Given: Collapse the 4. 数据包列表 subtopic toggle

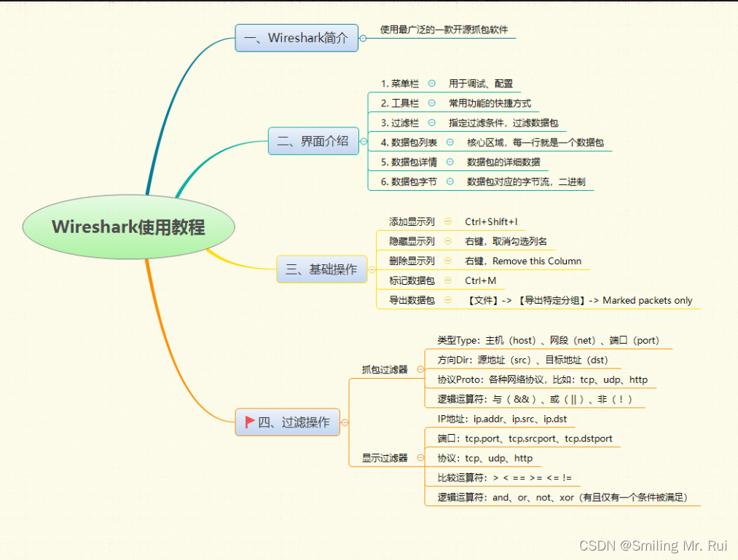Looking at the screenshot, I should [450, 142].
